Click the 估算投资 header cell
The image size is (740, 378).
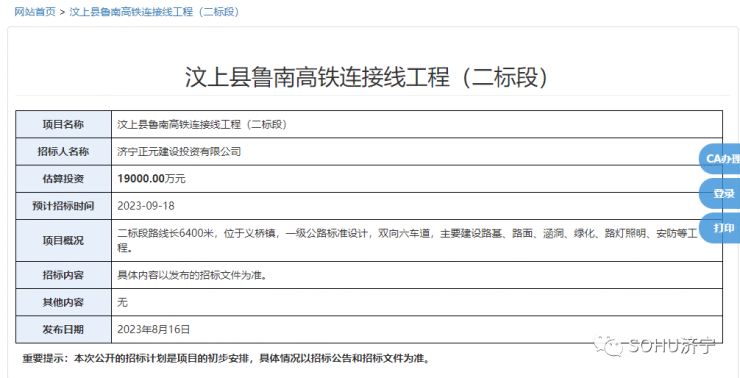pos(63,179)
